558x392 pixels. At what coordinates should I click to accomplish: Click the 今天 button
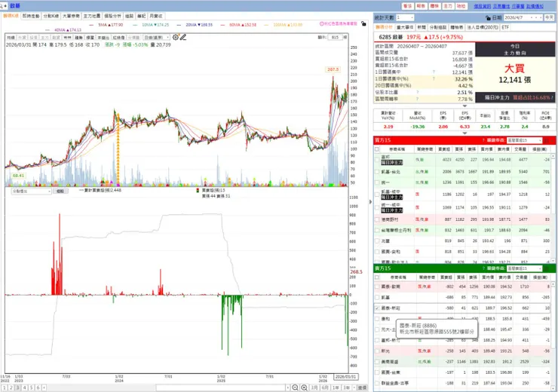point(550,17)
